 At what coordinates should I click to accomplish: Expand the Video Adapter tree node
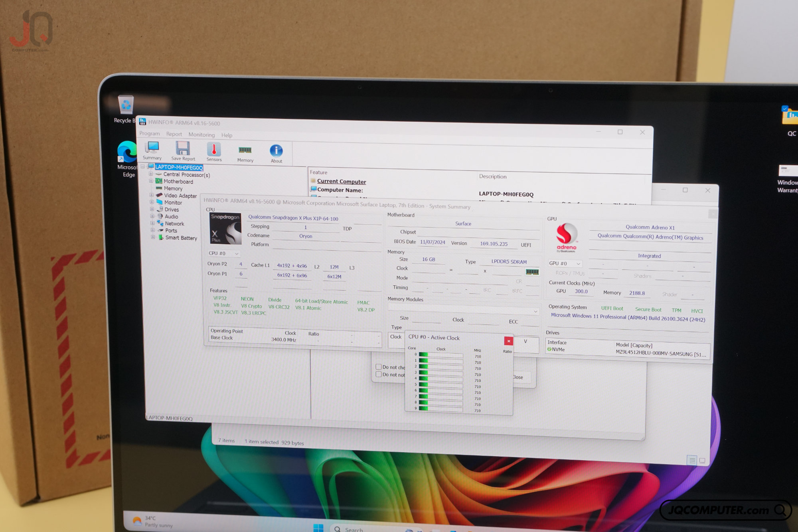[x=152, y=195]
